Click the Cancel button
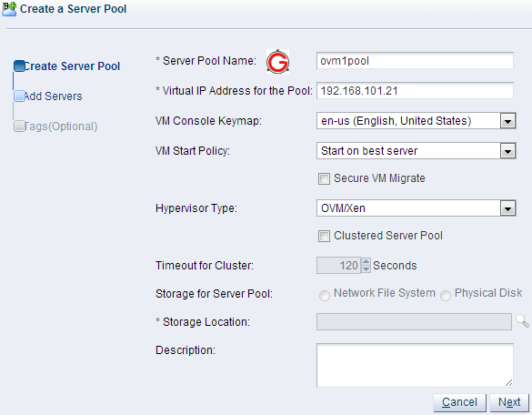 tap(459, 402)
